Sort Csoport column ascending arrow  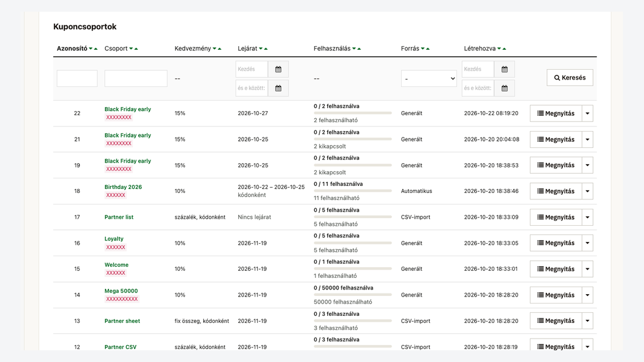tap(136, 49)
